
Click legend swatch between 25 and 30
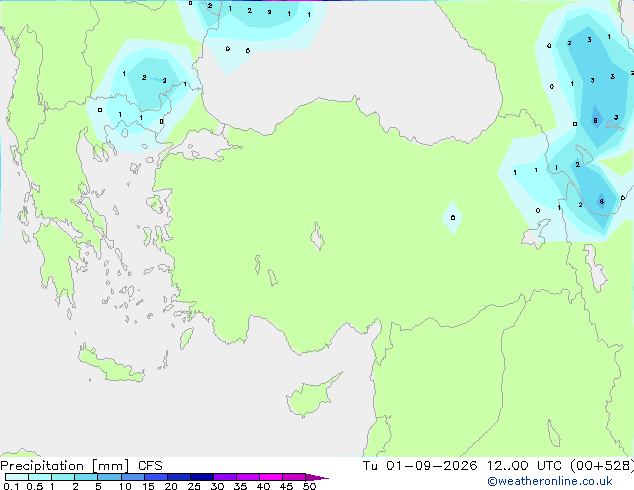[x=202, y=477]
